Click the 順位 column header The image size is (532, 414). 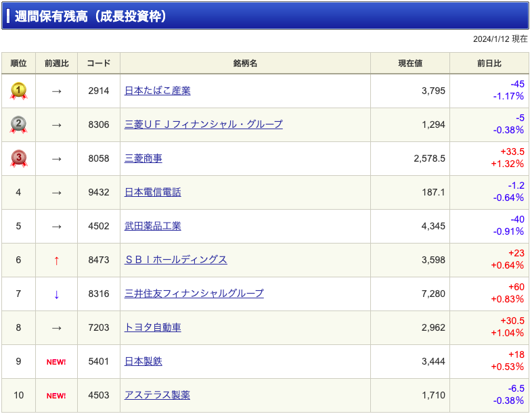tap(19, 64)
